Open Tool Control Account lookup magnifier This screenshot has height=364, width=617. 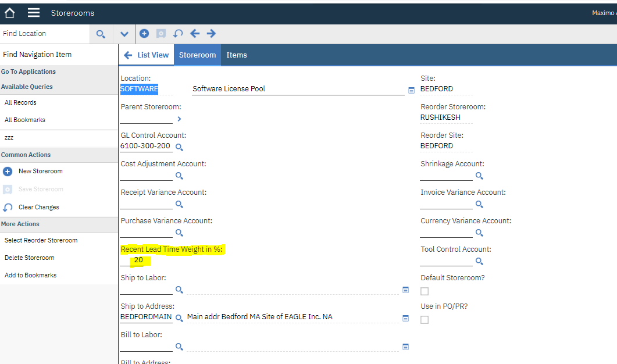click(479, 261)
